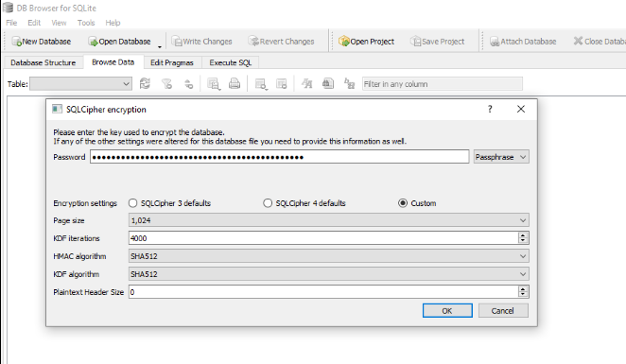
Task: Click the DB Browser app icon in title bar
Action: point(8,8)
